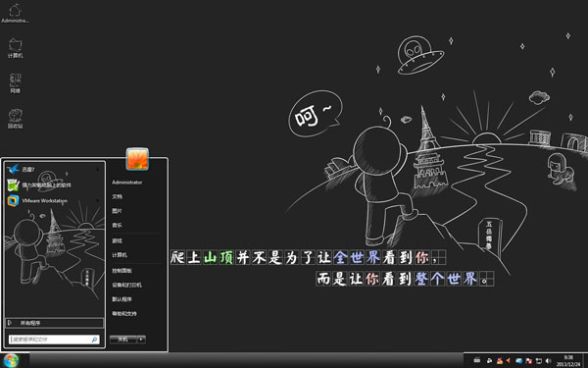This screenshot has height=368, width=588.
Task: Open 设备和打印机 in the Start menu
Action: (x=126, y=285)
